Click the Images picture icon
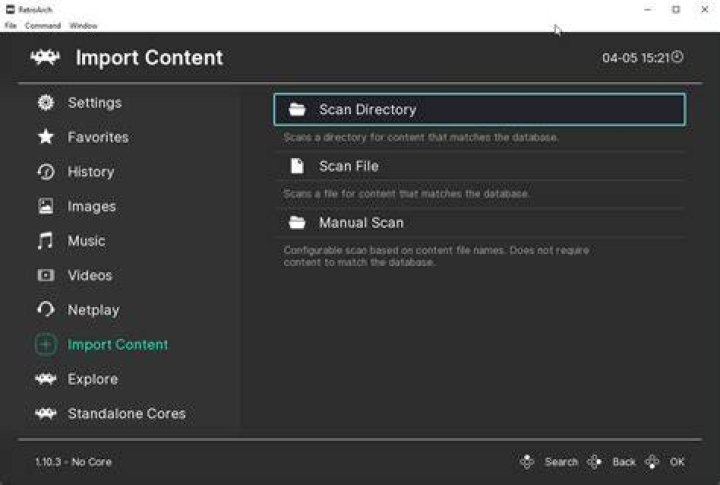This screenshot has width=720, height=485. (45, 206)
